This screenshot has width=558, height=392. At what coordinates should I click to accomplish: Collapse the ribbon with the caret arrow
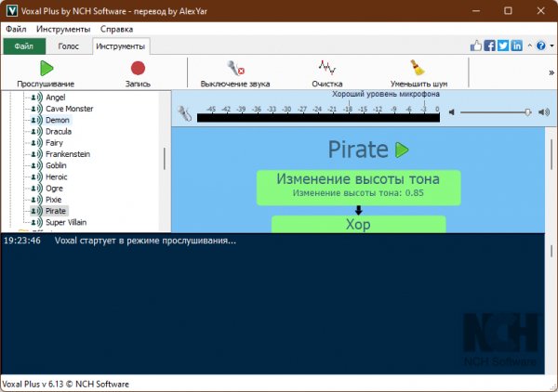[x=529, y=46]
